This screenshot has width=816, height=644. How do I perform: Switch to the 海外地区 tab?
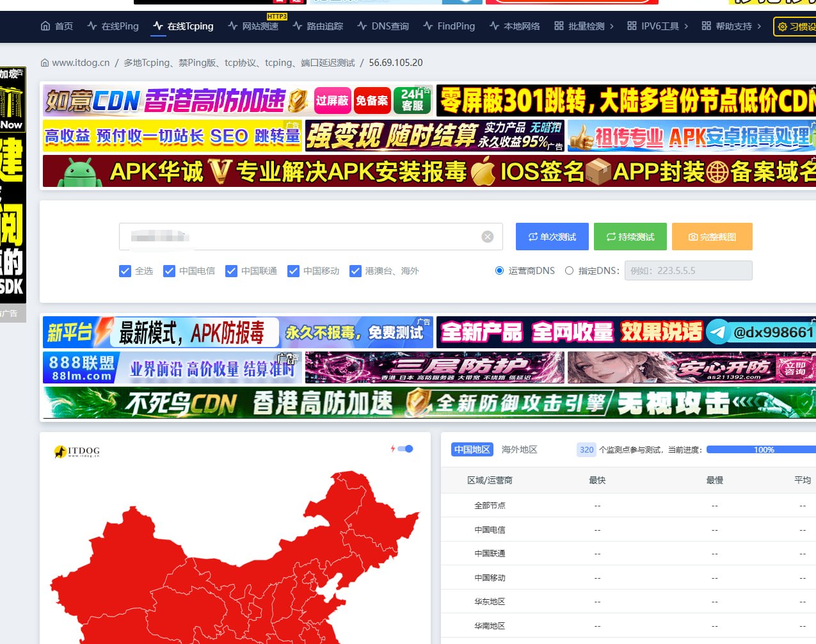tap(519, 449)
